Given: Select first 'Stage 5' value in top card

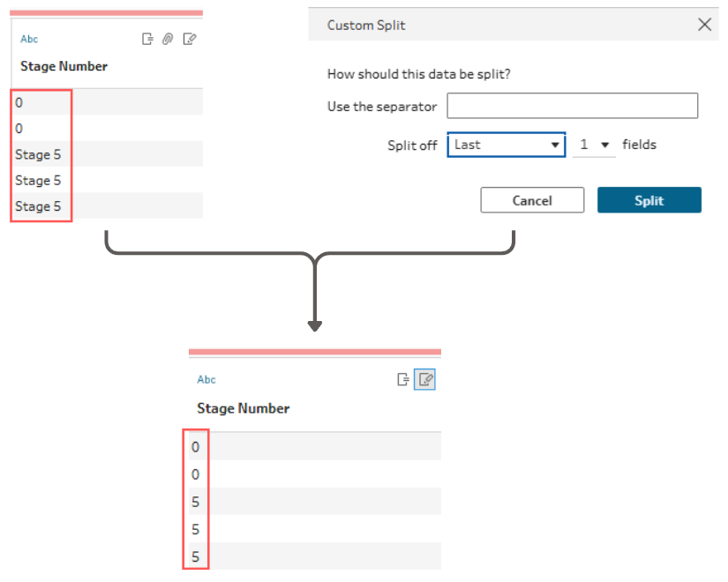Looking at the screenshot, I should (38, 154).
